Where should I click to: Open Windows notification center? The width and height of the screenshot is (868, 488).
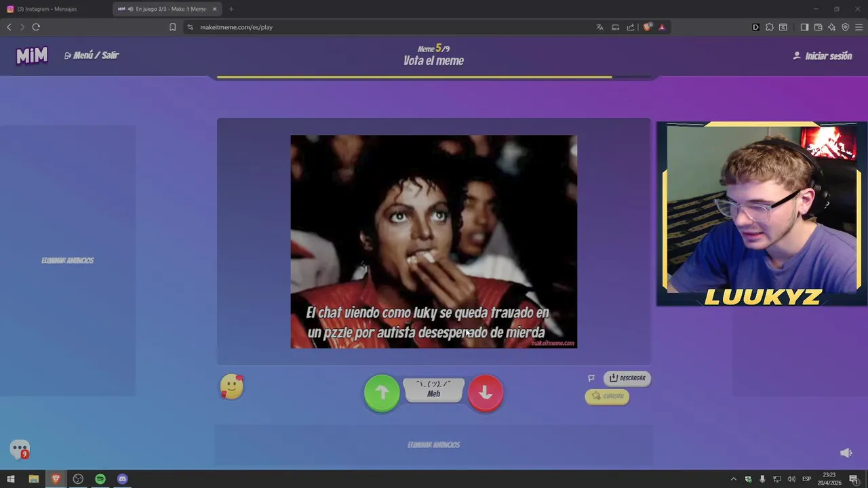click(854, 479)
